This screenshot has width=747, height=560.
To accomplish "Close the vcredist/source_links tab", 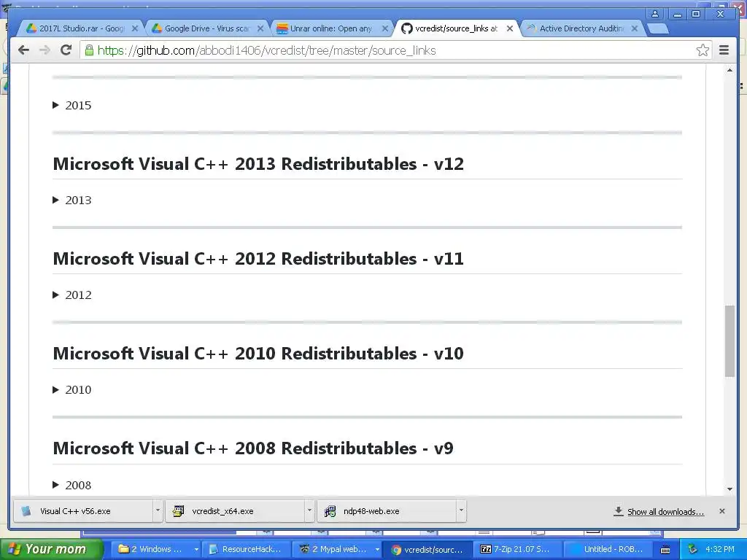I will coord(510,28).
